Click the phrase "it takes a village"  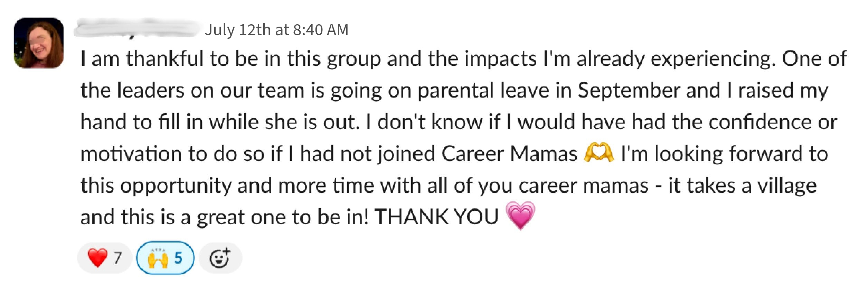742,185
